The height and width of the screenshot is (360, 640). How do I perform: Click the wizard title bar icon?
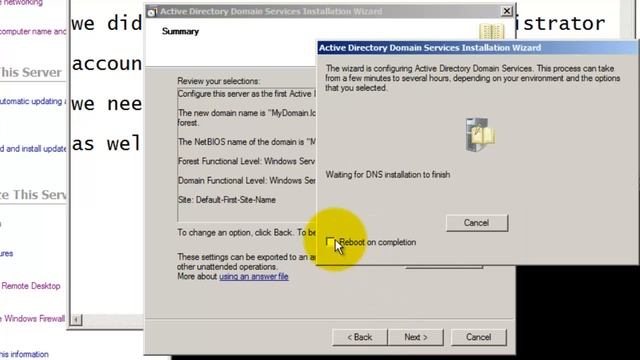(x=151, y=12)
